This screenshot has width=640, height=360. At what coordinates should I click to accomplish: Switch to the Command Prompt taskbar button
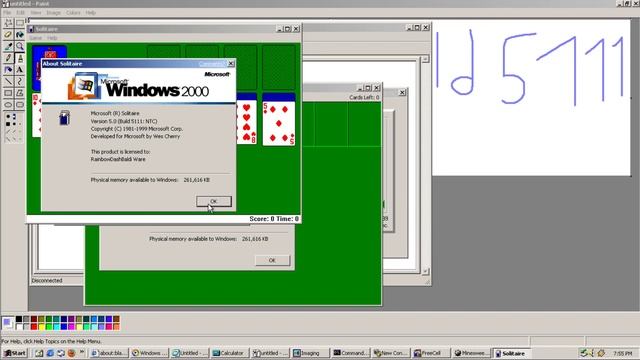pyautogui.click(x=350, y=353)
